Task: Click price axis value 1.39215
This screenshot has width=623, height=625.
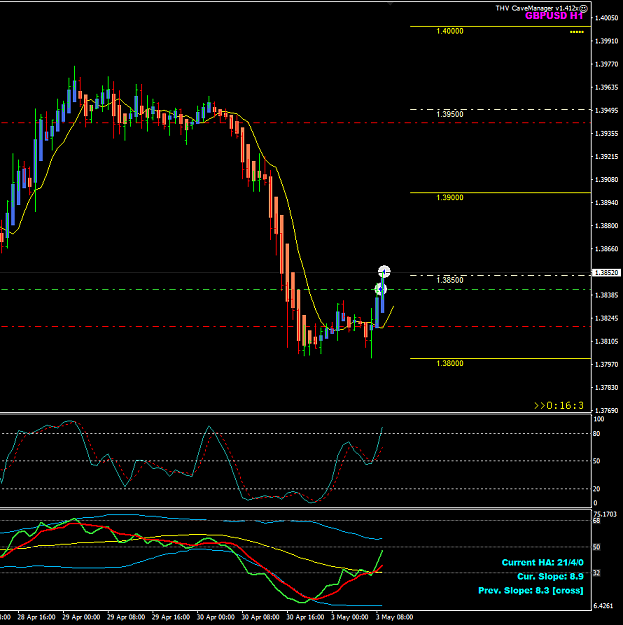Action: click(x=606, y=157)
